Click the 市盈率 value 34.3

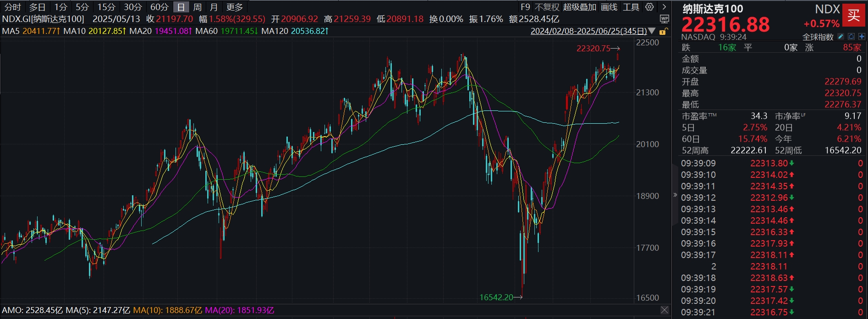click(x=759, y=116)
